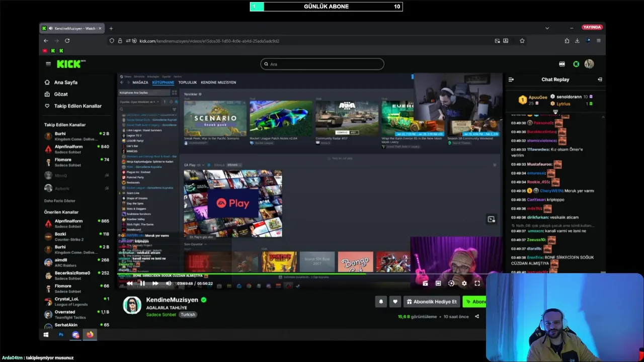Open the Kick hamburger menu
644x362 pixels.
(48, 64)
